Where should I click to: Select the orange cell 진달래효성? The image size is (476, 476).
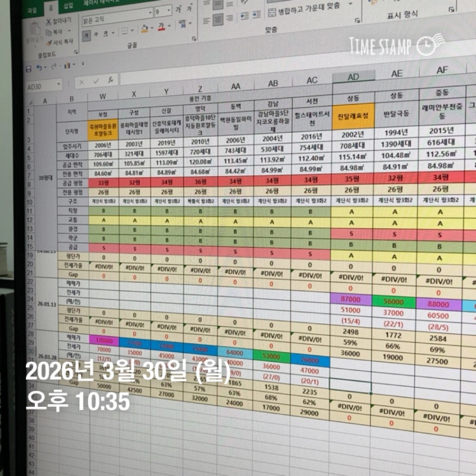pos(354,116)
